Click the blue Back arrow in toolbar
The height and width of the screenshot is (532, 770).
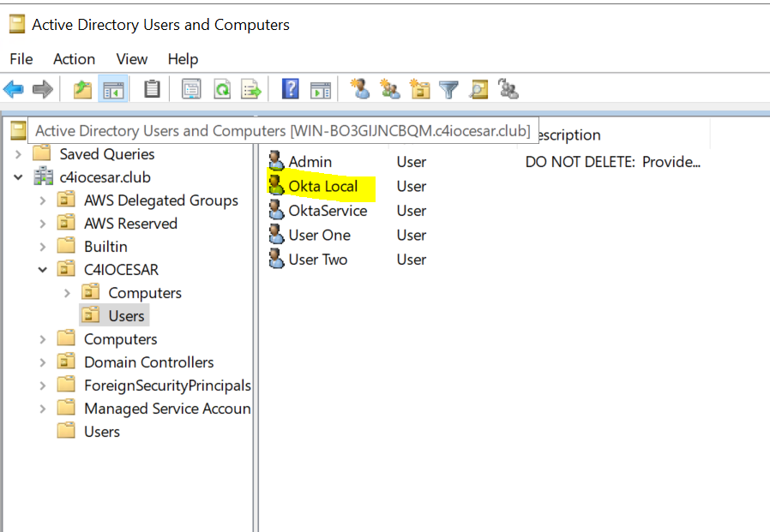(x=13, y=89)
